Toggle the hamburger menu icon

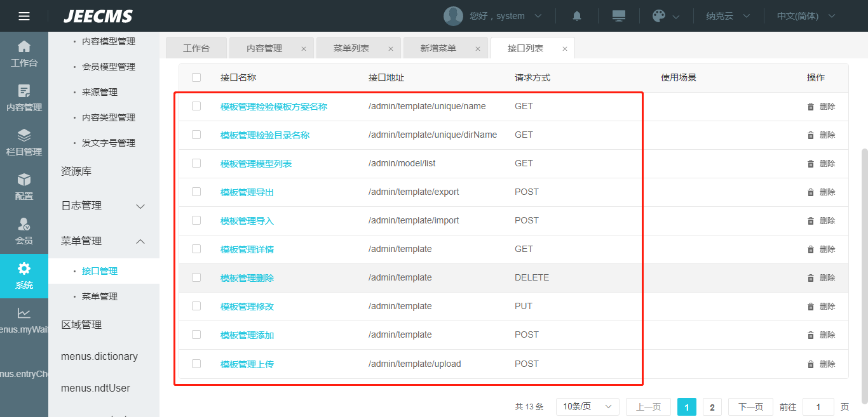[24, 16]
